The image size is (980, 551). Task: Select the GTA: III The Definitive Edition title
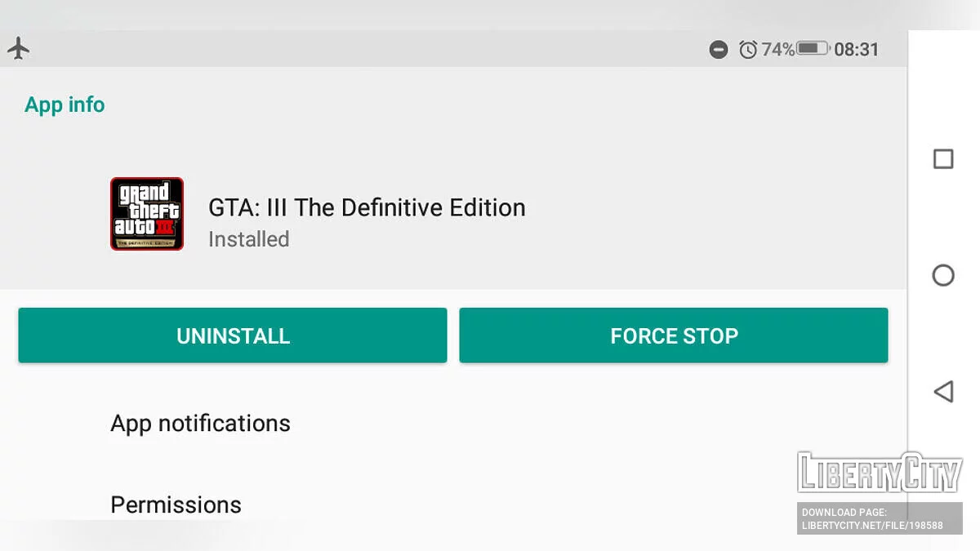tap(367, 207)
